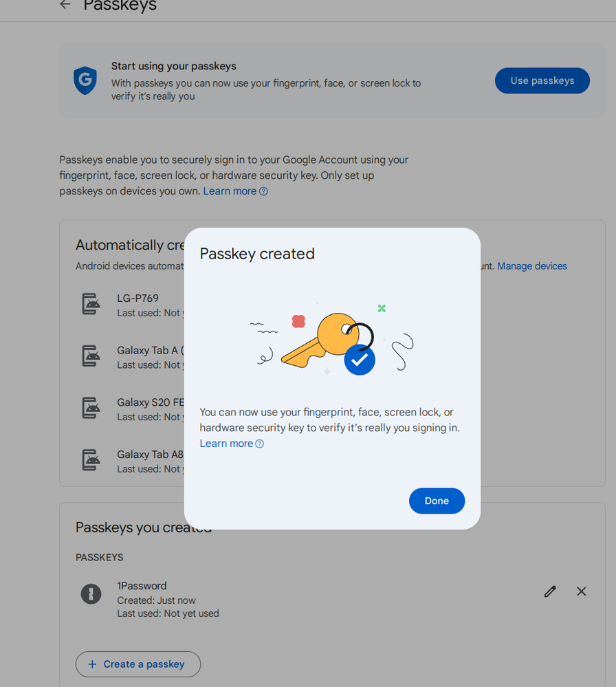The width and height of the screenshot is (616, 687).
Task: Click the Google shield icon
Action: tap(85, 80)
